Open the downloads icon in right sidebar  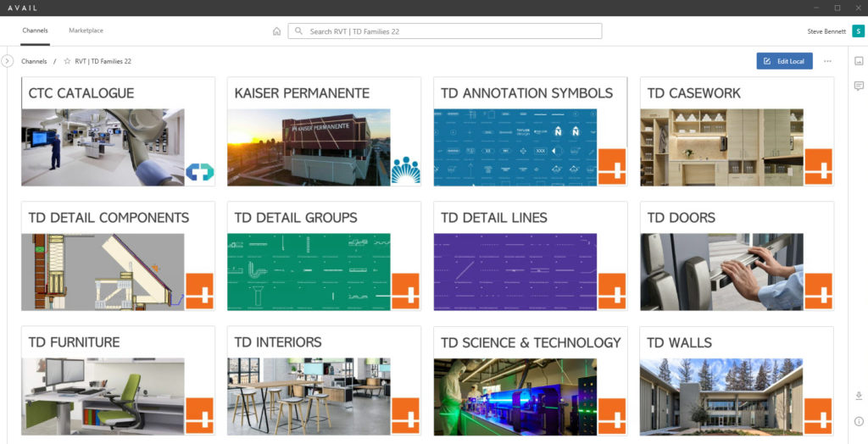[859, 396]
